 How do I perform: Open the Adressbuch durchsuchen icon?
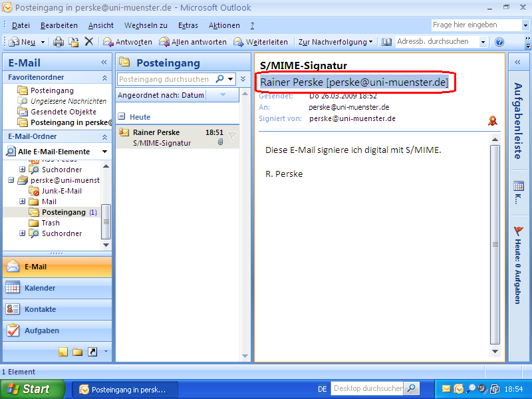[x=388, y=41]
